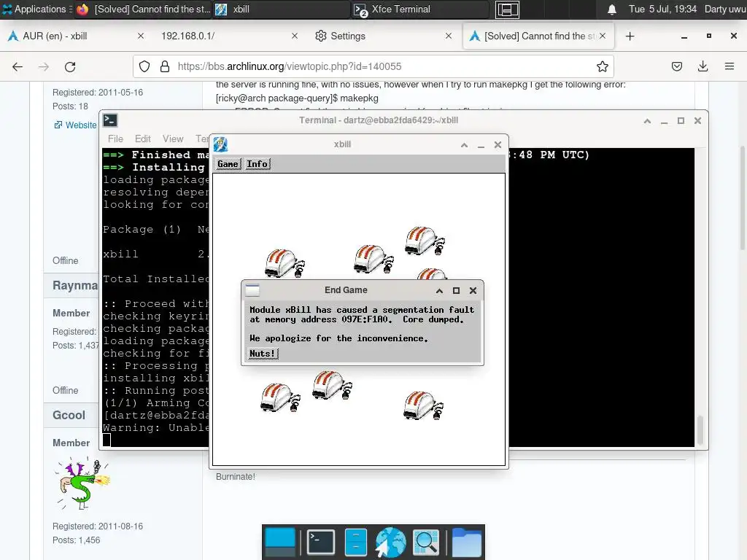
Task: Click the workspace switcher icon in panel
Action: coord(507,9)
